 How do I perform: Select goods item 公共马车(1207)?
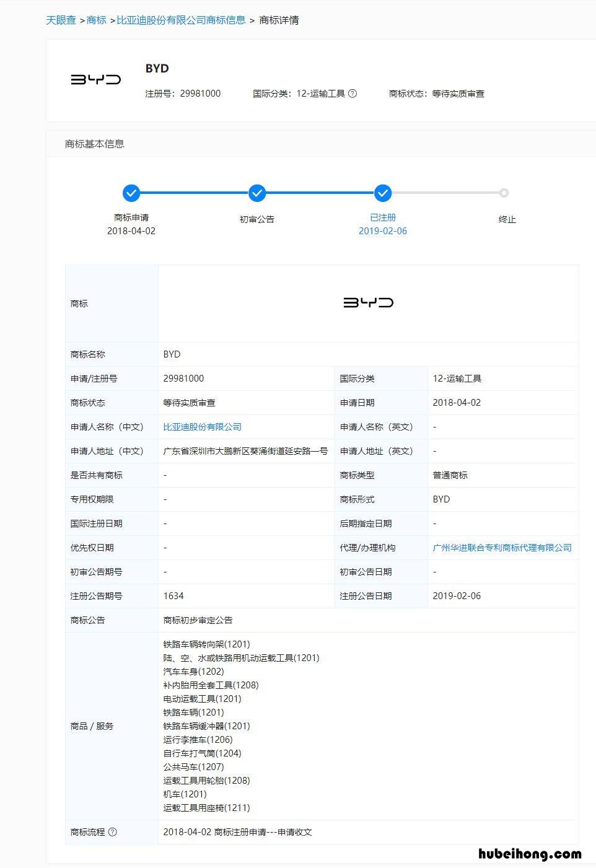193,767
